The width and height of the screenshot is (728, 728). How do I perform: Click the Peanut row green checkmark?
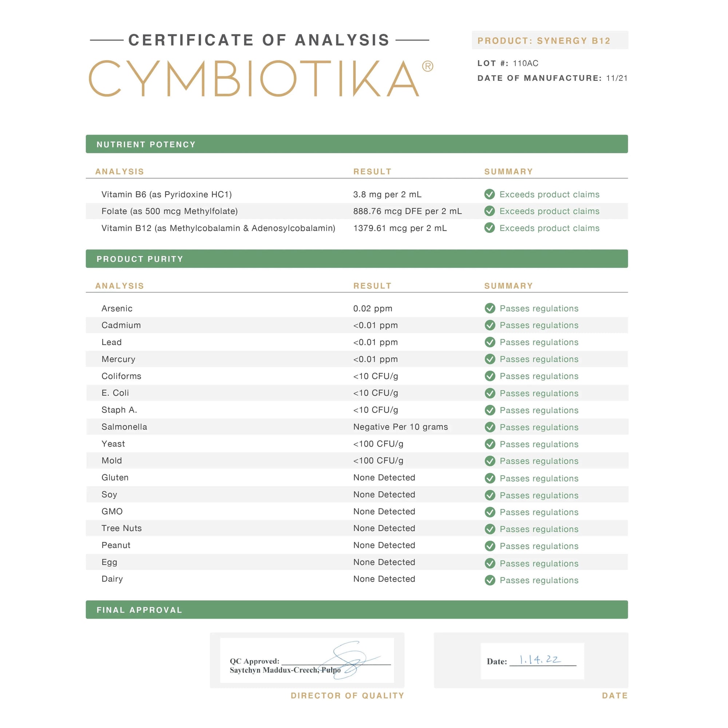(x=490, y=546)
